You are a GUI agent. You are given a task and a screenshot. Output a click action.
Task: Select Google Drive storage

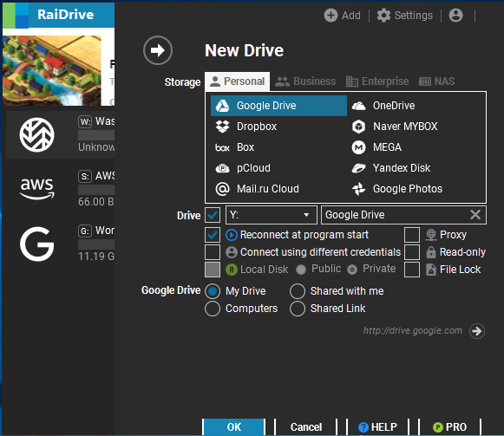click(278, 106)
